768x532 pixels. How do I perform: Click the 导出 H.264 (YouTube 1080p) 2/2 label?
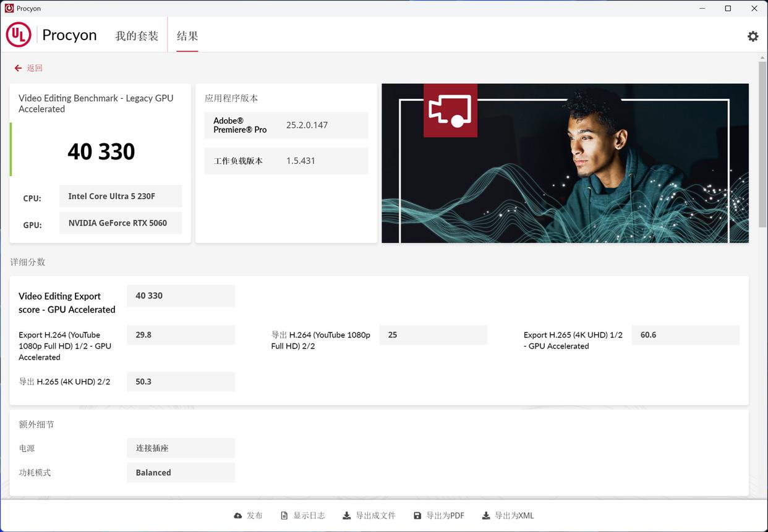point(320,340)
